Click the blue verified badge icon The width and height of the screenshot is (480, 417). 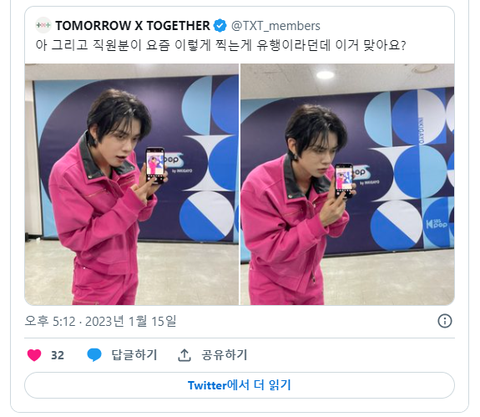(220, 26)
